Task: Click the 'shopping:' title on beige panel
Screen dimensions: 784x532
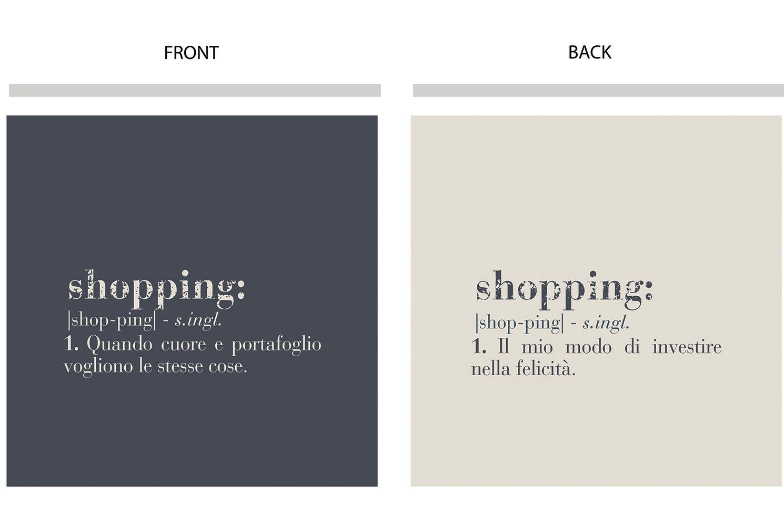Action: click(x=564, y=288)
